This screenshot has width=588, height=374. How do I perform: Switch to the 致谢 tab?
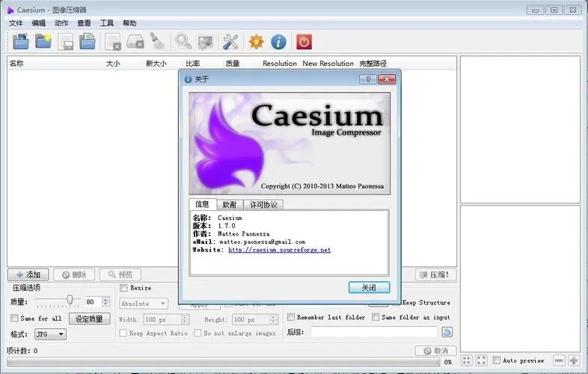(230, 204)
